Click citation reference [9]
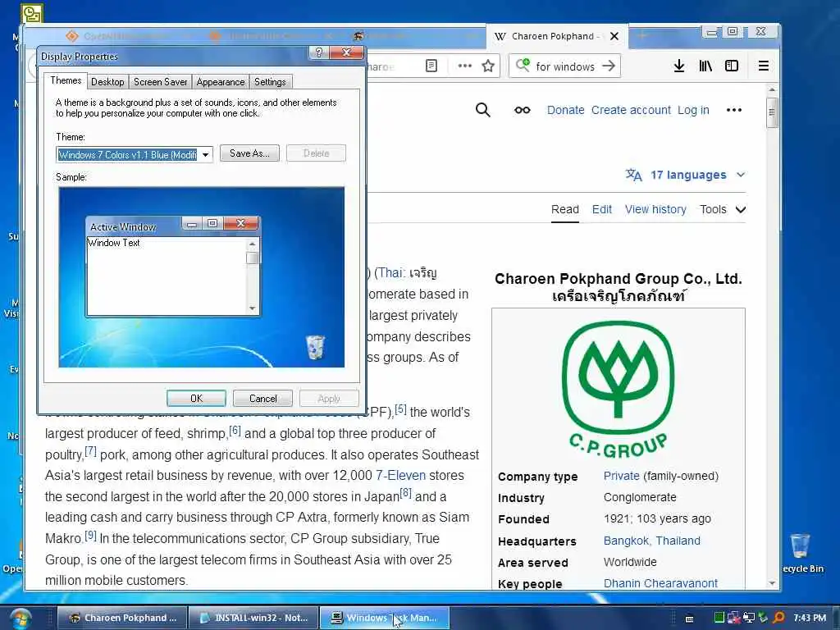The height and width of the screenshot is (630, 840). [x=90, y=535]
